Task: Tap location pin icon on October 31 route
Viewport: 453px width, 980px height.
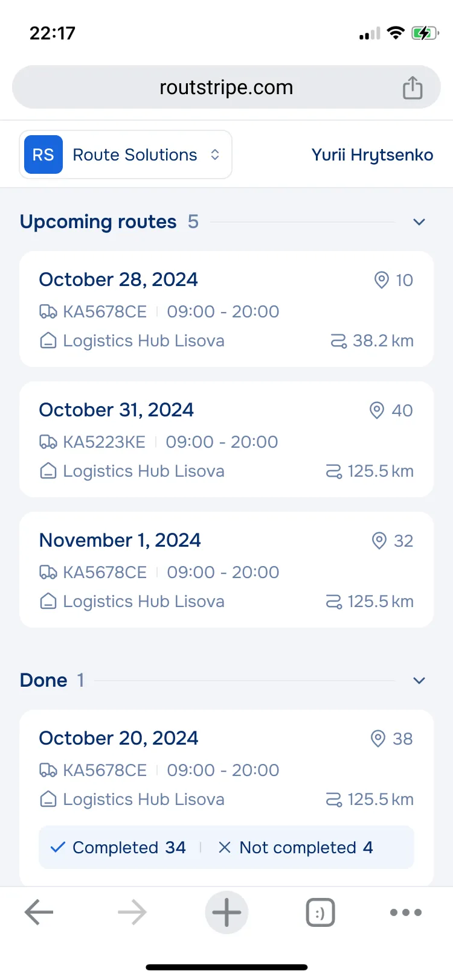Action: pyautogui.click(x=377, y=410)
